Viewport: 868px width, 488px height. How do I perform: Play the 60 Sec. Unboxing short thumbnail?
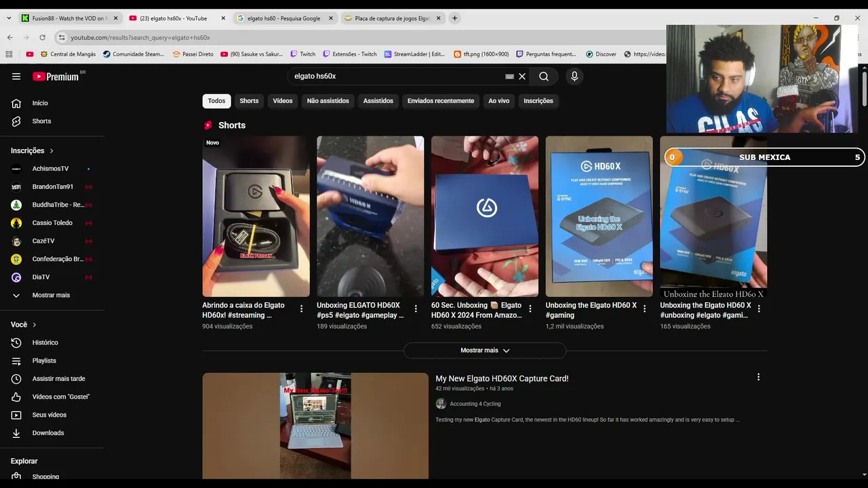click(x=485, y=216)
